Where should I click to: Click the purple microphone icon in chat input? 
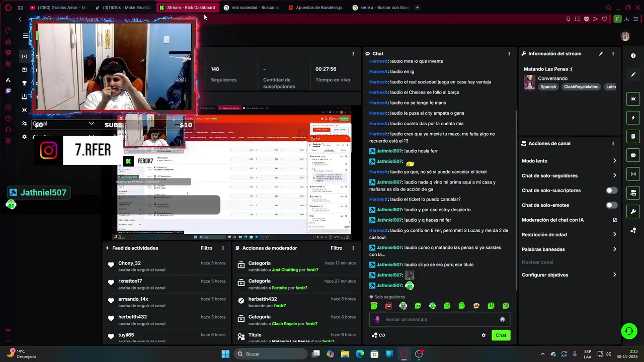tap(378, 319)
